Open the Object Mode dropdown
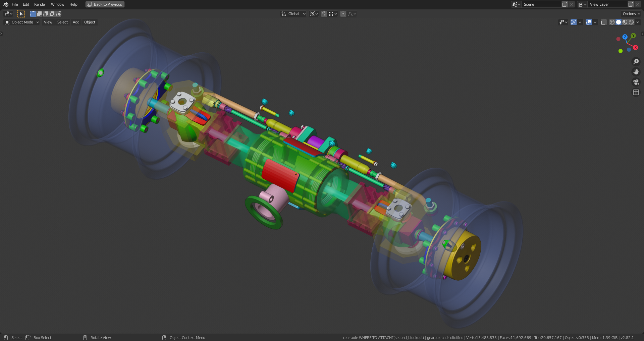Viewport: 644px width, 341px height. point(22,22)
